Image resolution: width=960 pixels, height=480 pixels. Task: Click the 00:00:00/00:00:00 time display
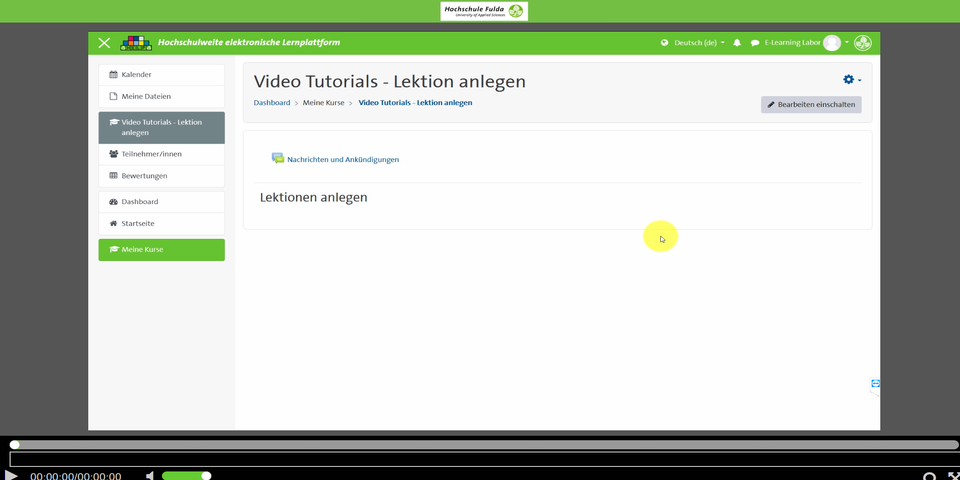[75, 476]
